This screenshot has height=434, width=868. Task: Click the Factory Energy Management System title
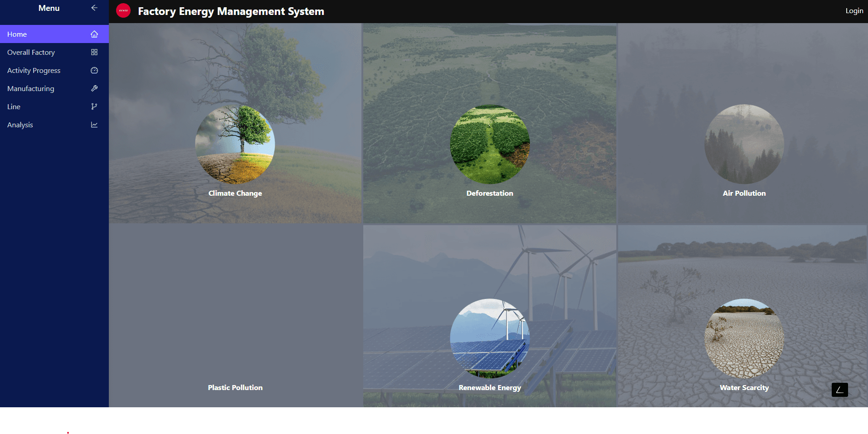231,11
